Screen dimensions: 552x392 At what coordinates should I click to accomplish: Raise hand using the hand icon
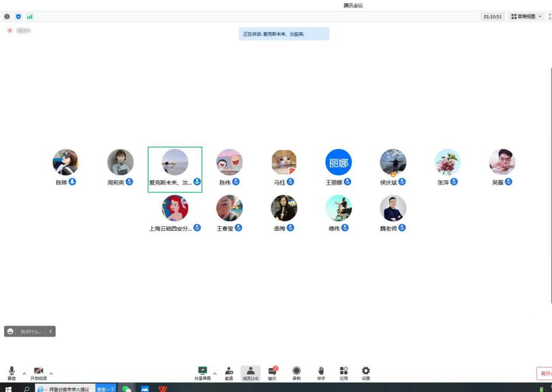click(x=320, y=372)
